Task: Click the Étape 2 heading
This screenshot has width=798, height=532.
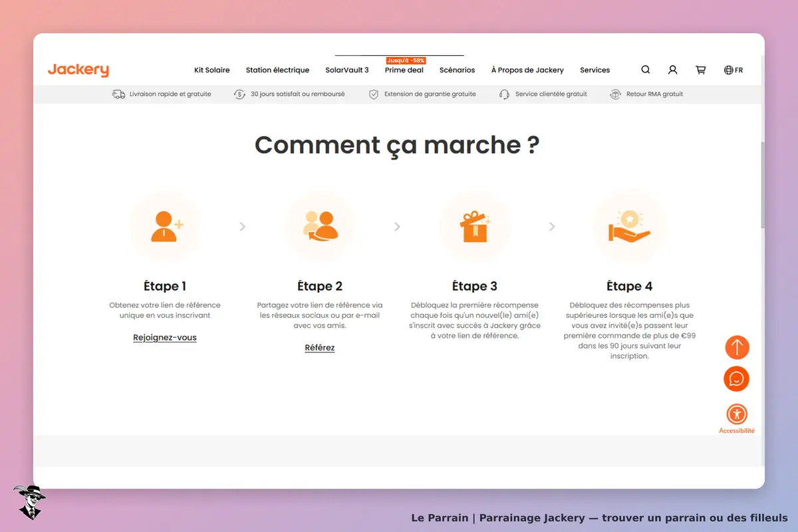Action: tap(320, 287)
